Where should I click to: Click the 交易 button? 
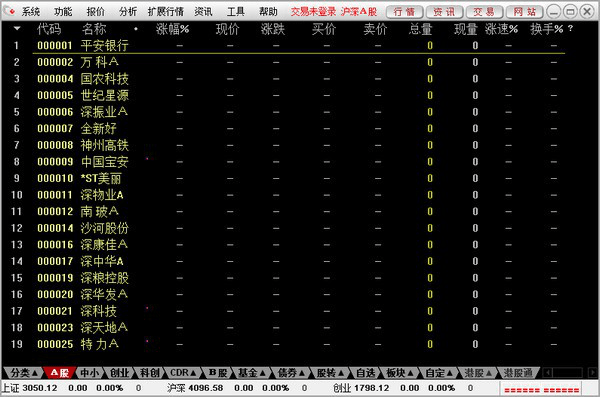[x=484, y=12]
